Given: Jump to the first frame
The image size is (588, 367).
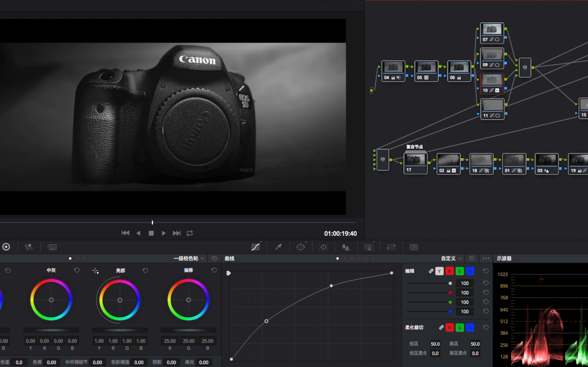Looking at the screenshot, I should click(x=125, y=233).
